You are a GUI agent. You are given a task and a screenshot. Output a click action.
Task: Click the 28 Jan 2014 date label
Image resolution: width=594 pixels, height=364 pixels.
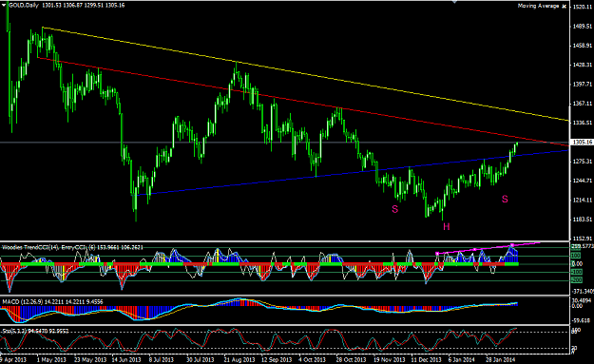coord(501,359)
